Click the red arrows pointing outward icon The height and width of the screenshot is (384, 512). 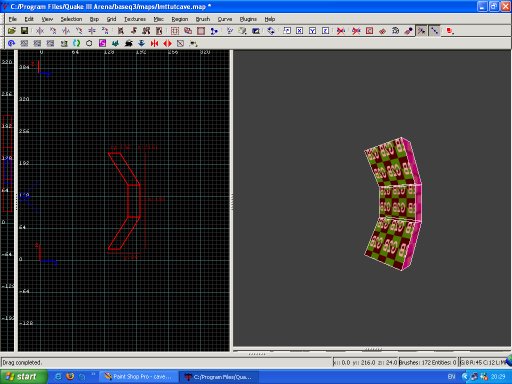[x=167, y=43]
